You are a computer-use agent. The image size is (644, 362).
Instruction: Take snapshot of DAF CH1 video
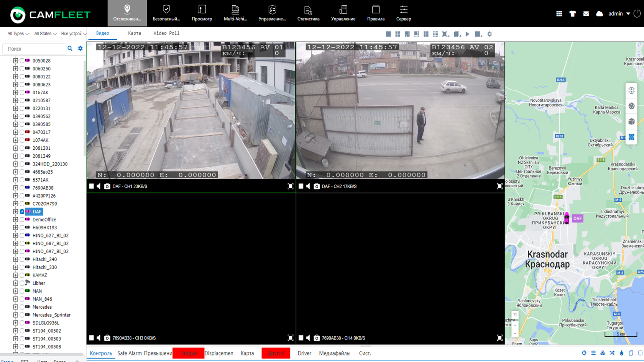pyautogui.click(x=107, y=187)
